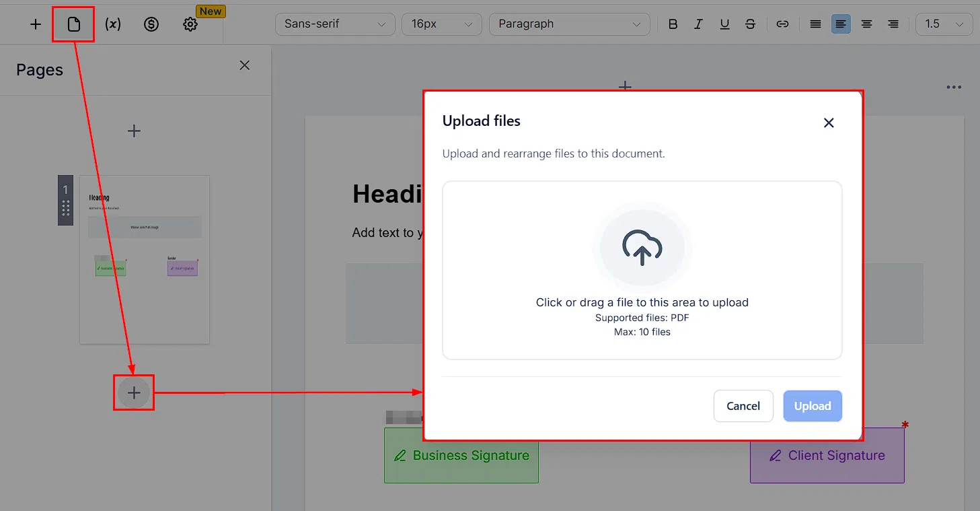
Task: Click the file drop area to upload
Action: click(x=642, y=270)
